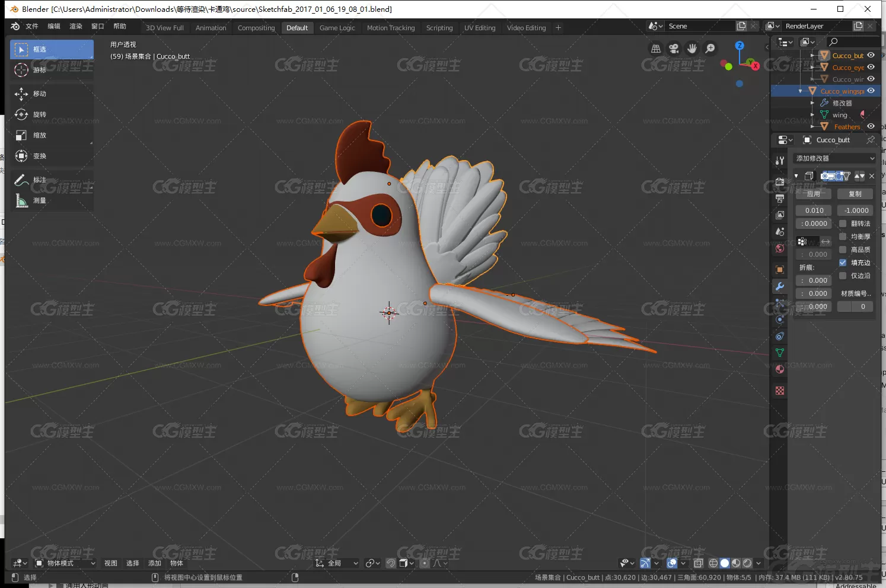Remove the solidify modifier with X

871,176
